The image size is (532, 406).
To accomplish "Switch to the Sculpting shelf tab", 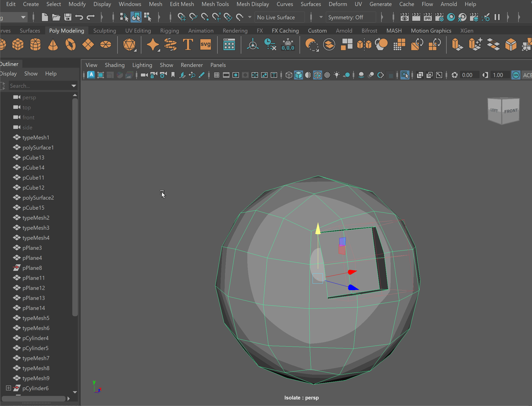I will click(x=104, y=31).
